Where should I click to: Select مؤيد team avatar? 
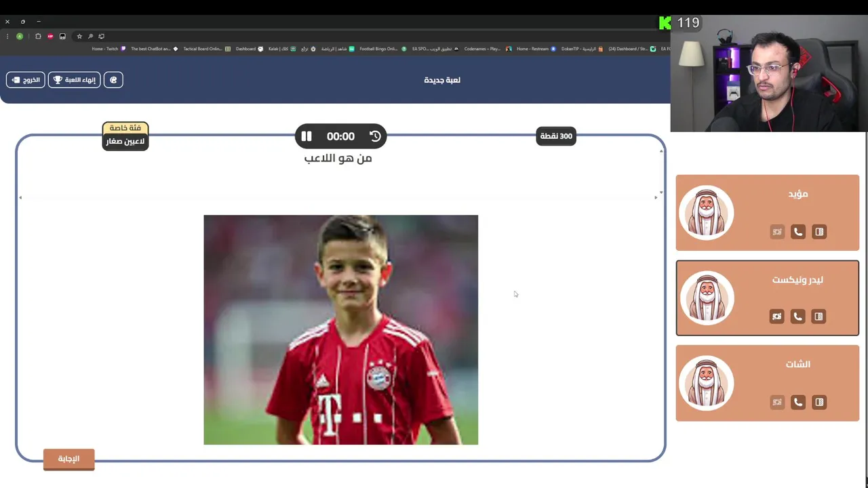tap(707, 213)
